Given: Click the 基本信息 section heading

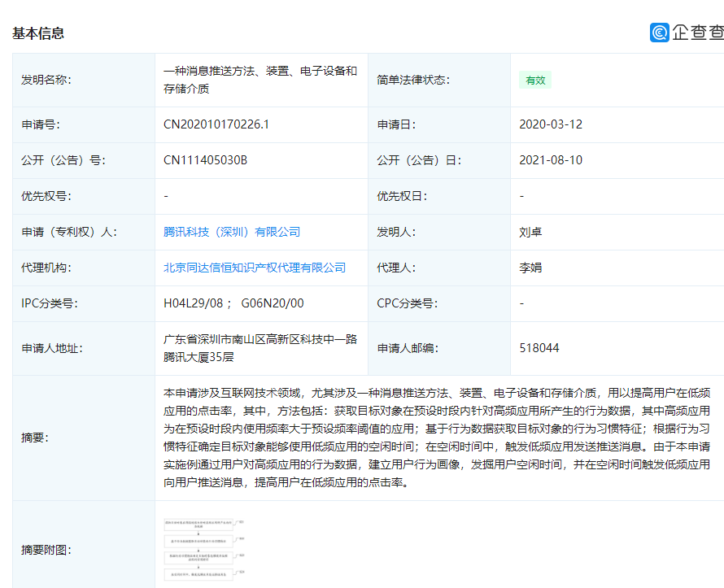Looking at the screenshot, I should (x=38, y=33).
